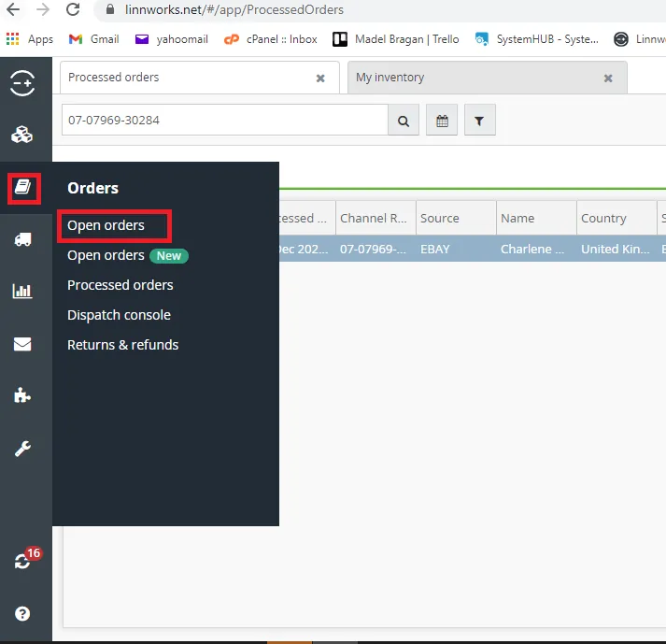Sort by the Name column header
This screenshot has width=666, height=644.
click(536, 218)
